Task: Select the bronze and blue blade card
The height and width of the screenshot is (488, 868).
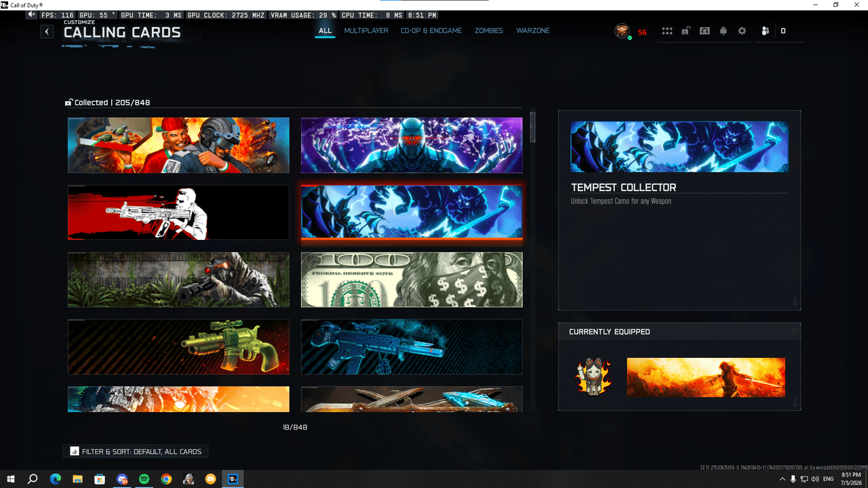Action: pyautogui.click(x=412, y=399)
